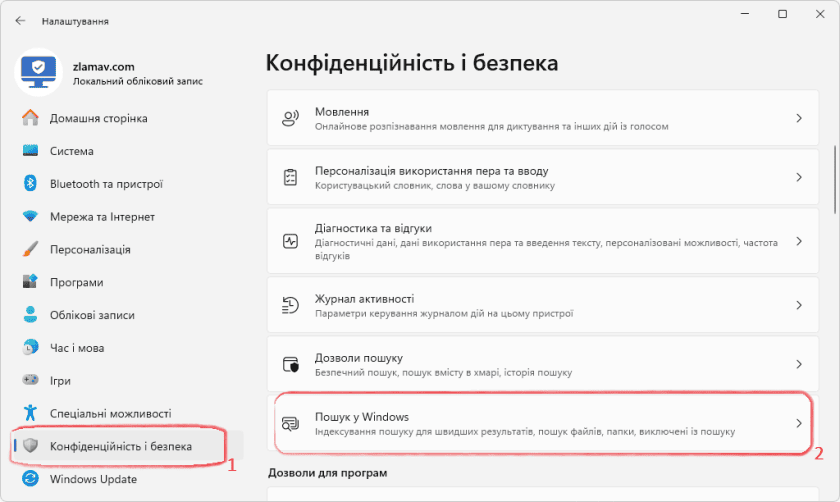Click the Windows Update sync icon
This screenshot has width=840, height=502.
pos(31,478)
